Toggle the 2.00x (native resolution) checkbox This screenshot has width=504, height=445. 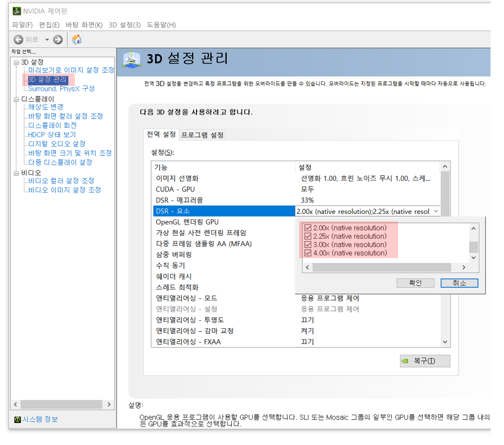coord(308,228)
